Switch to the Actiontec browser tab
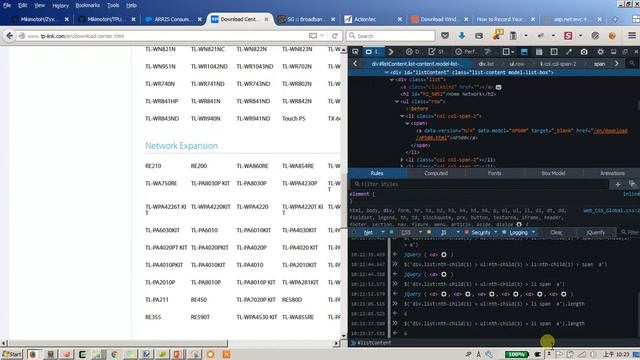640x360 pixels. 373,19
